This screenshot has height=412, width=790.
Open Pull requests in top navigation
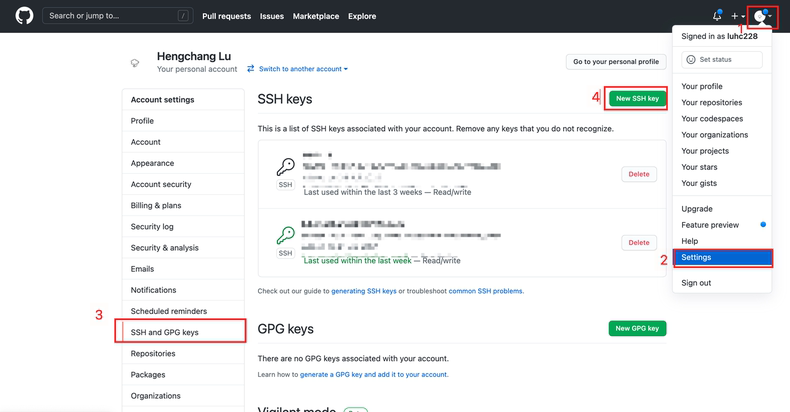[x=226, y=16]
